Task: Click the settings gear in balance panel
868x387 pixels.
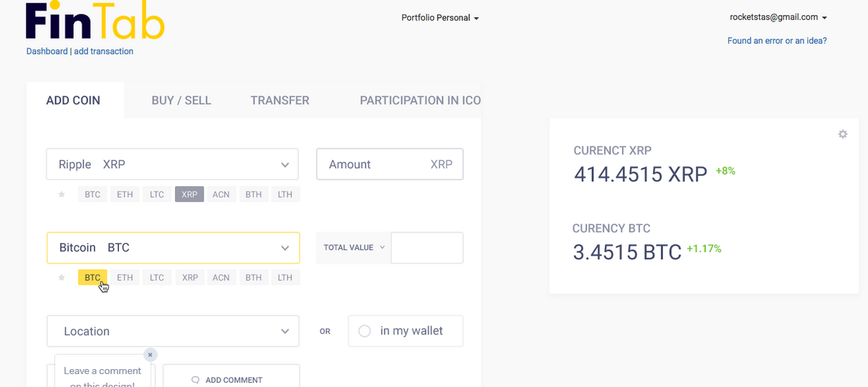Action: (x=843, y=134)
